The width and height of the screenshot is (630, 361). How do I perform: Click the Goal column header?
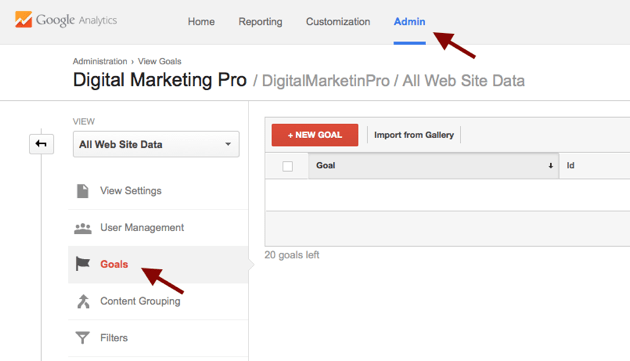433,166
